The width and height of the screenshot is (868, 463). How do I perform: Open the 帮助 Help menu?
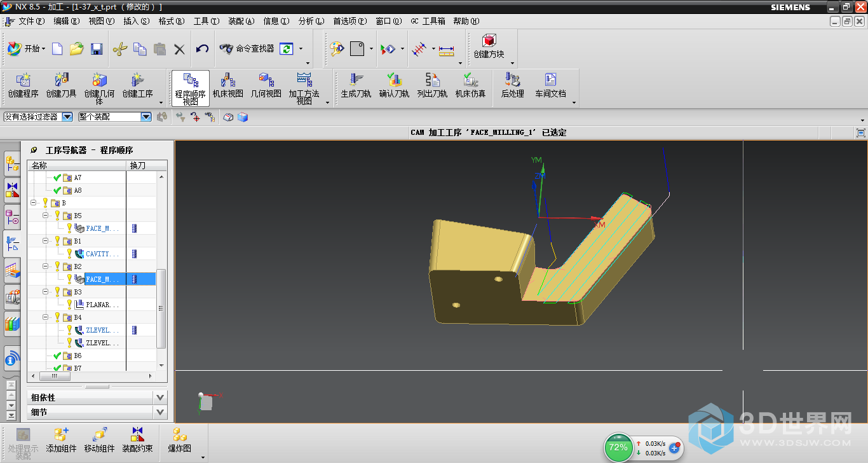(x=466, y=21)
